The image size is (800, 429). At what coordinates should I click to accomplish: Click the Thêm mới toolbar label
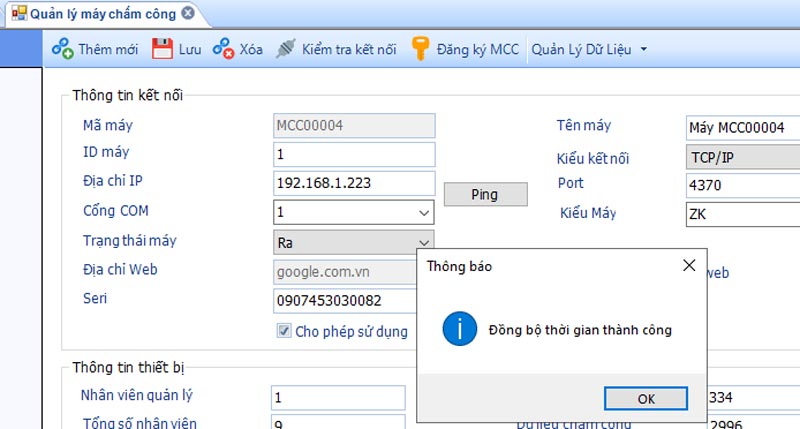point(108,49)
